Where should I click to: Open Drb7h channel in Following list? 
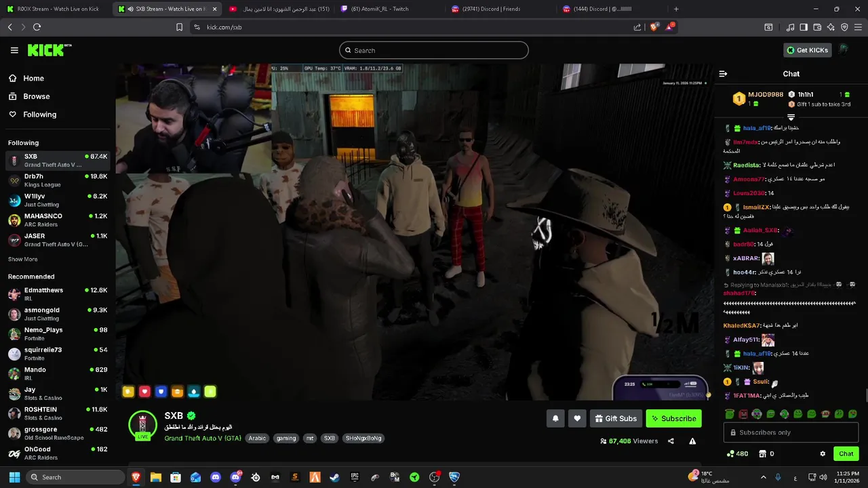tap(58, 180)
